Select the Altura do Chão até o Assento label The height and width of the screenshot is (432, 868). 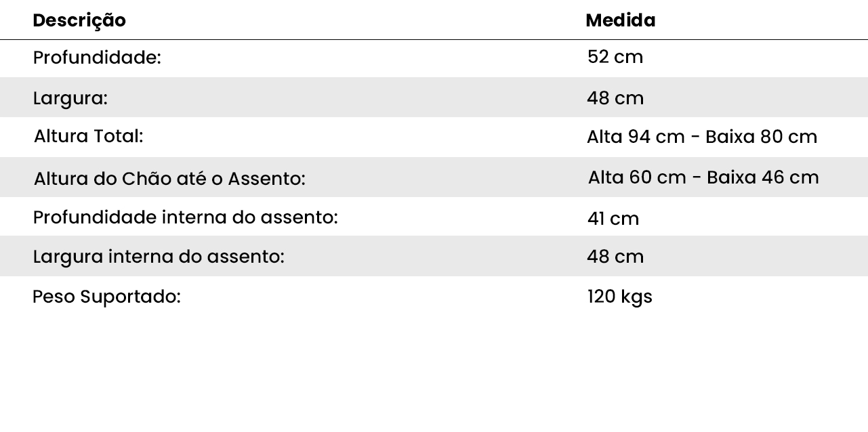(x=169, y=179)
